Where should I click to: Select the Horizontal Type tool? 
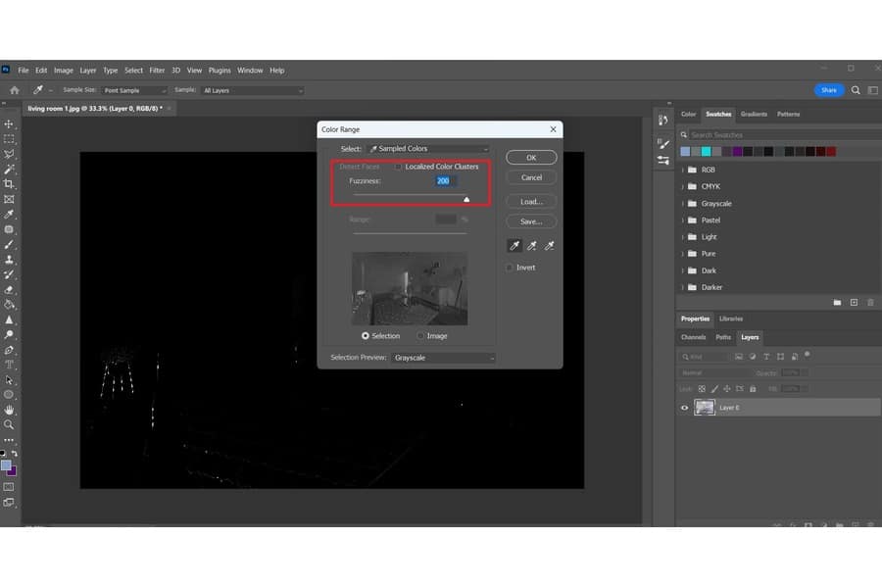click(x=9, y=365)
